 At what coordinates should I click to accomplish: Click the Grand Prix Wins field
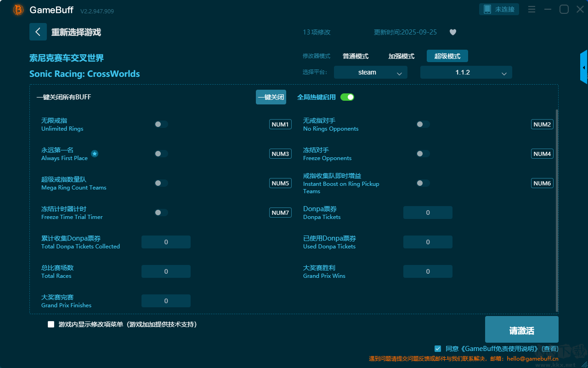[428, 271]
